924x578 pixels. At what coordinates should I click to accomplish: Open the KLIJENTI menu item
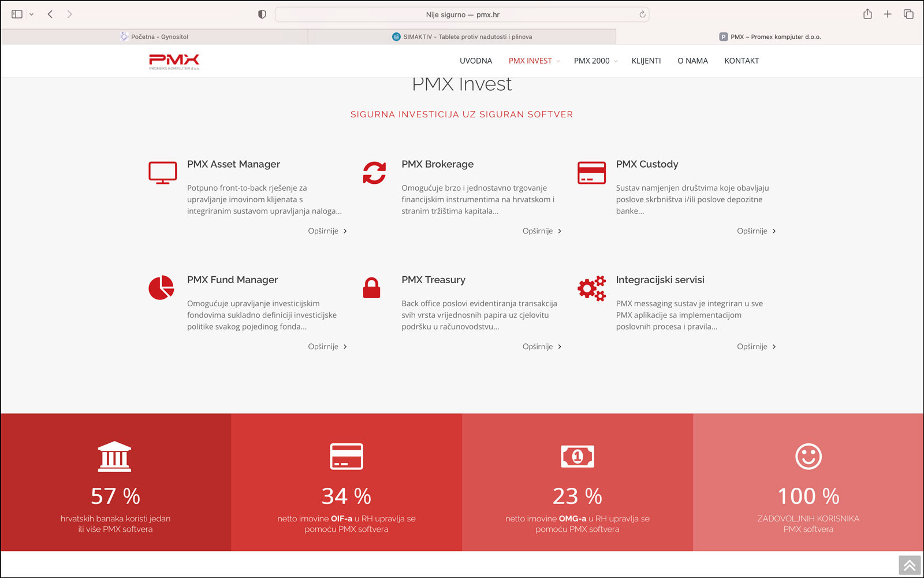[x=646, y=61]
